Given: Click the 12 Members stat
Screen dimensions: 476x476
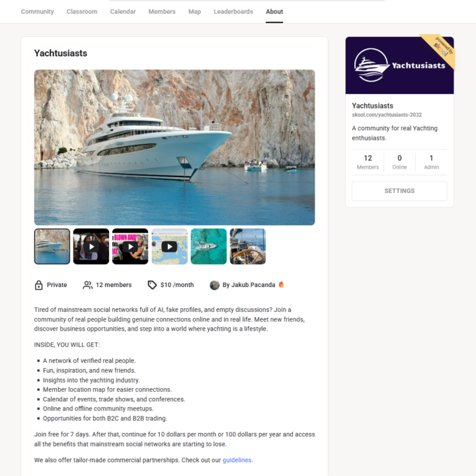Looking at the screenshot, I should pyautogui.click(x=368, y=162).
